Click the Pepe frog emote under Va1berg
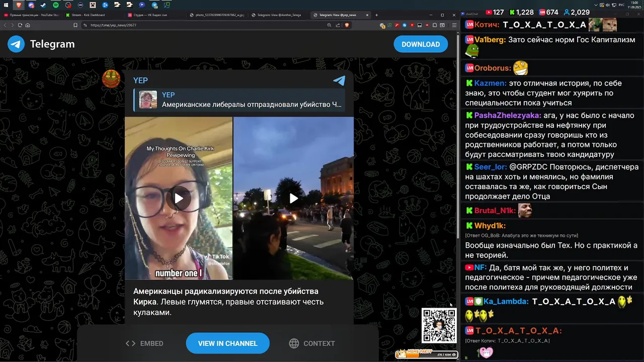The height and width of the screenshot is (362, 644). pos(472,51)
